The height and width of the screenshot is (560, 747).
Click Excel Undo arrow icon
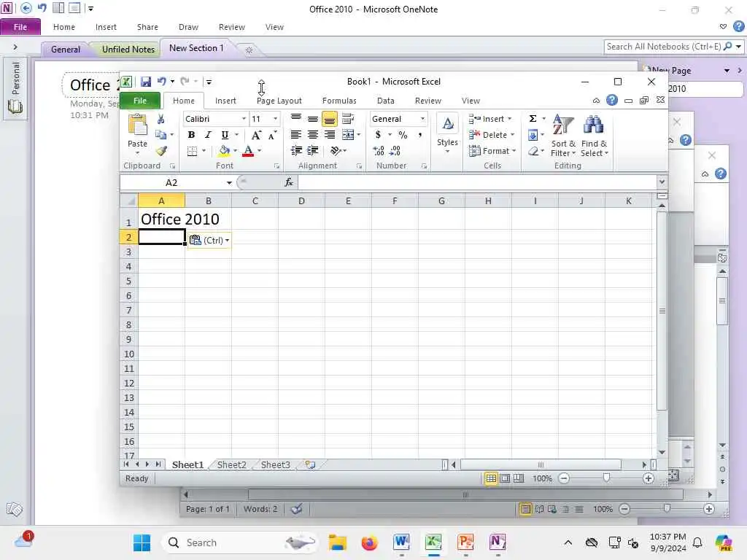(161, 82)
